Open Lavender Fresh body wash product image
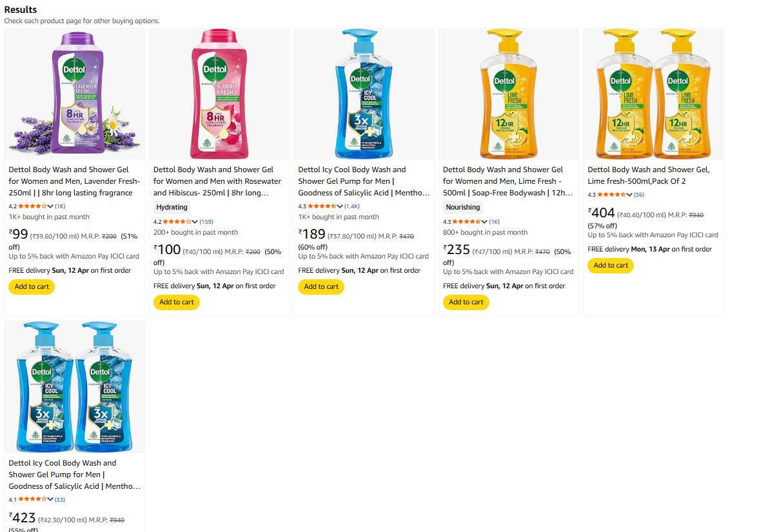Viewport: 770px width, 532px height. pos(74,94)
